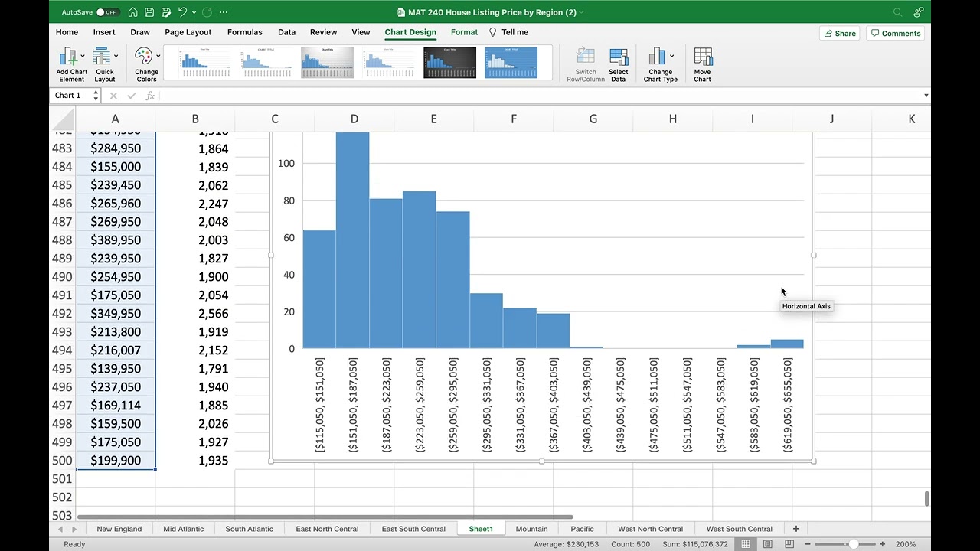This screenshot has width=980, height=551.
Task: Switch to the Pacific sheet tab
Action: click(x=583, y=529)
